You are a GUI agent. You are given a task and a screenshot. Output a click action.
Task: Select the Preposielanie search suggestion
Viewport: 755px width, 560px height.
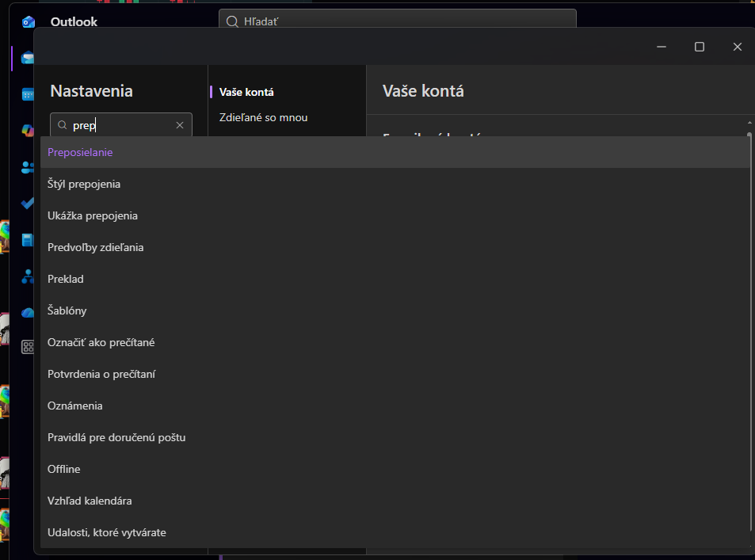coord(80,152)
